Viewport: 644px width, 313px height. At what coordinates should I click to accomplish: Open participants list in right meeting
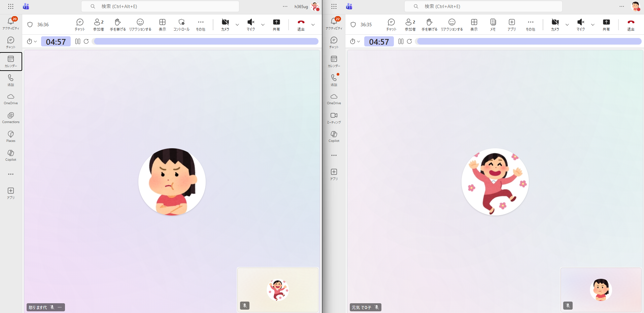pos(410,25)
